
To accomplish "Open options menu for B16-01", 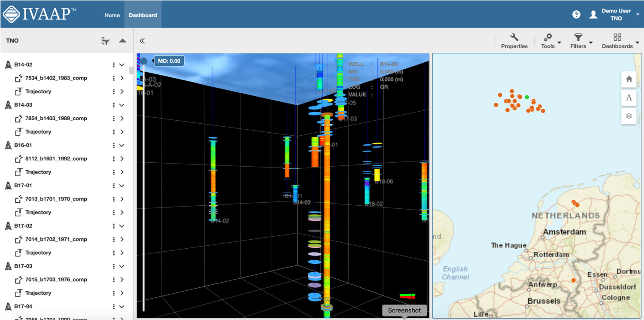I will [x=114, y=145].
